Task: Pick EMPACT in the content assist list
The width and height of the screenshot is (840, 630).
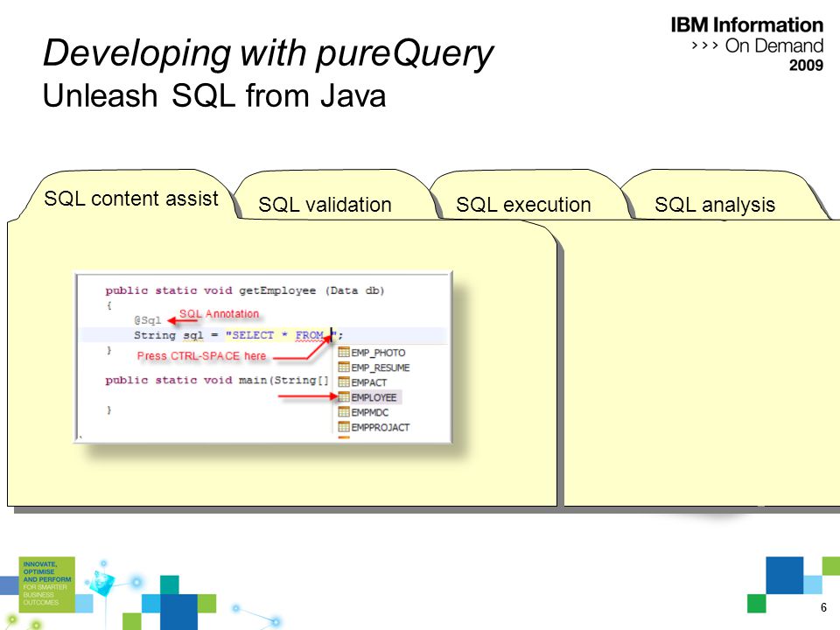Action: 369,382
